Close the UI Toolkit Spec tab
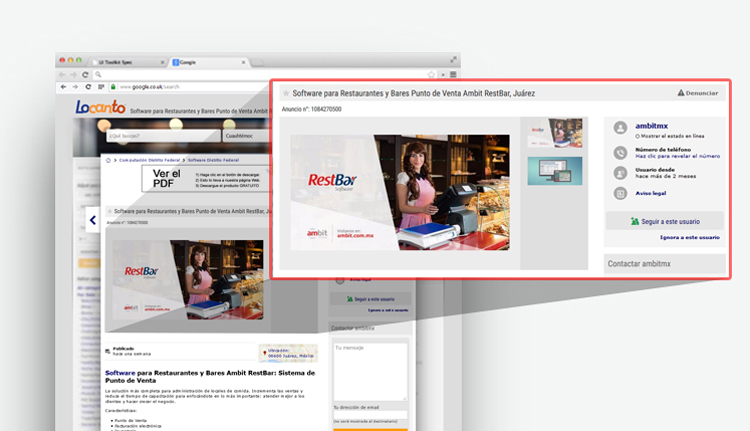This screenshot has height=431, width=750. click(x=162, y=62)
